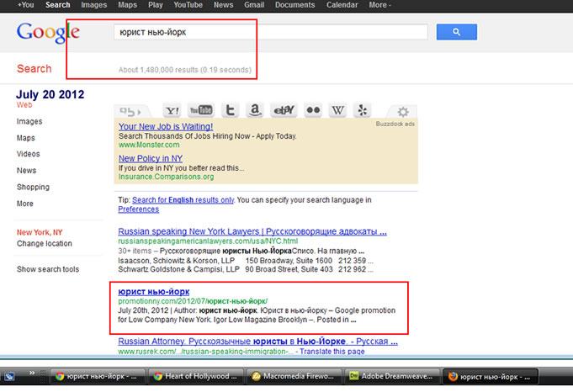The width and height of the screenshot is (573, 392).
Task: Open Gmail in the top bar
Action: (254, 5)
